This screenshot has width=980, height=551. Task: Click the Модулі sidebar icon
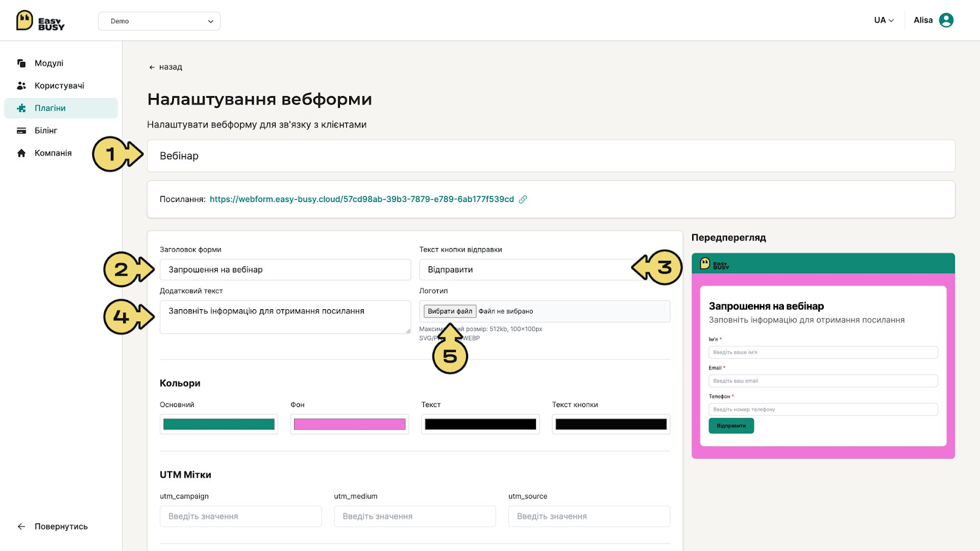tap(21, 63)
